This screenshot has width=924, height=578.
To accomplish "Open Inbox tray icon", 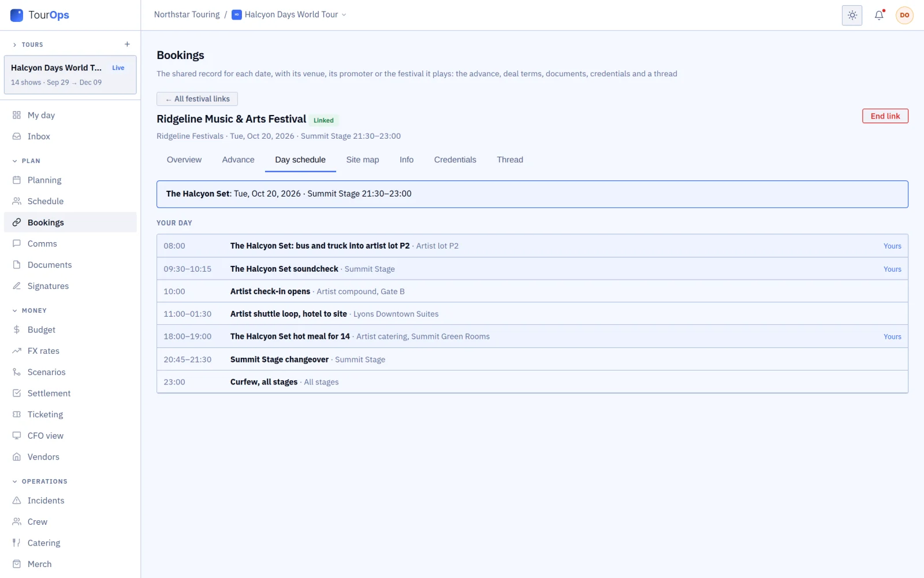I will coord(17,136).
